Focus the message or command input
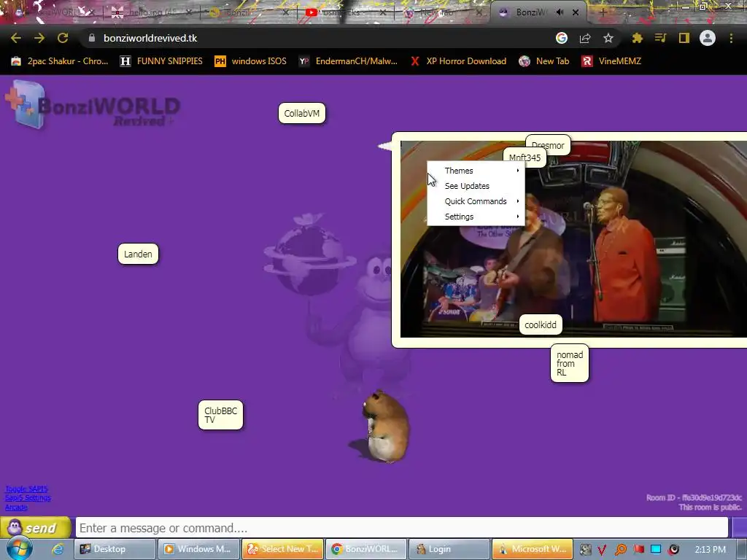 pyautogui.click(x=402, y=528)
